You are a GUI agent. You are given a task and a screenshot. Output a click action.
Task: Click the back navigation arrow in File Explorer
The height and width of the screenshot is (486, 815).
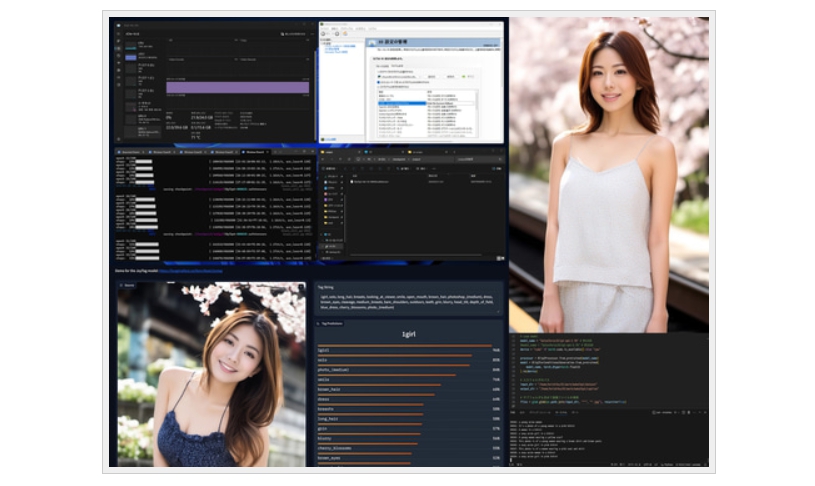tap(323, 159)
